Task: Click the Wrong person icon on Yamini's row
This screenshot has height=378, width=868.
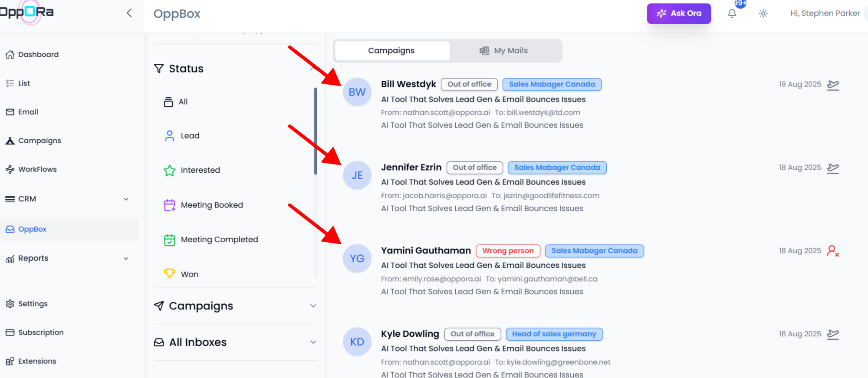Action: [x=832, y=251]
